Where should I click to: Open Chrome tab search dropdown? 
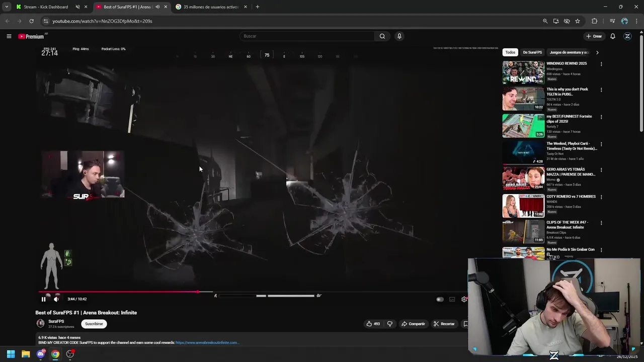point(7,7)
